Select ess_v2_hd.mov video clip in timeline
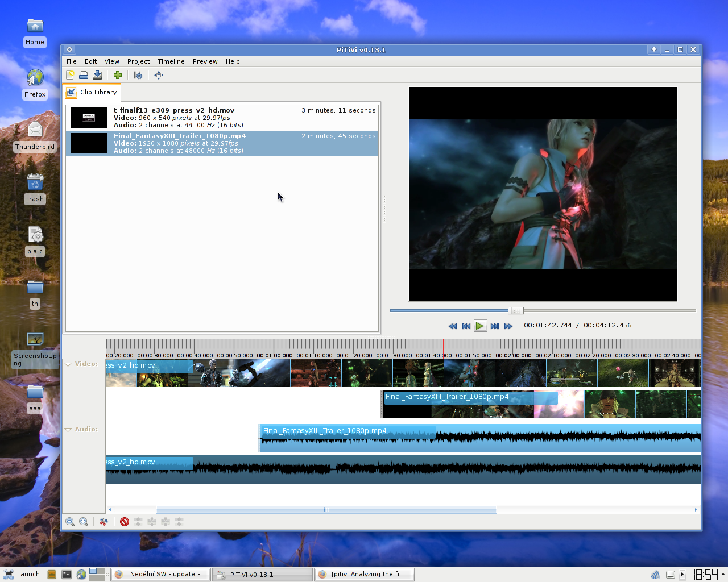 point(403,373)
